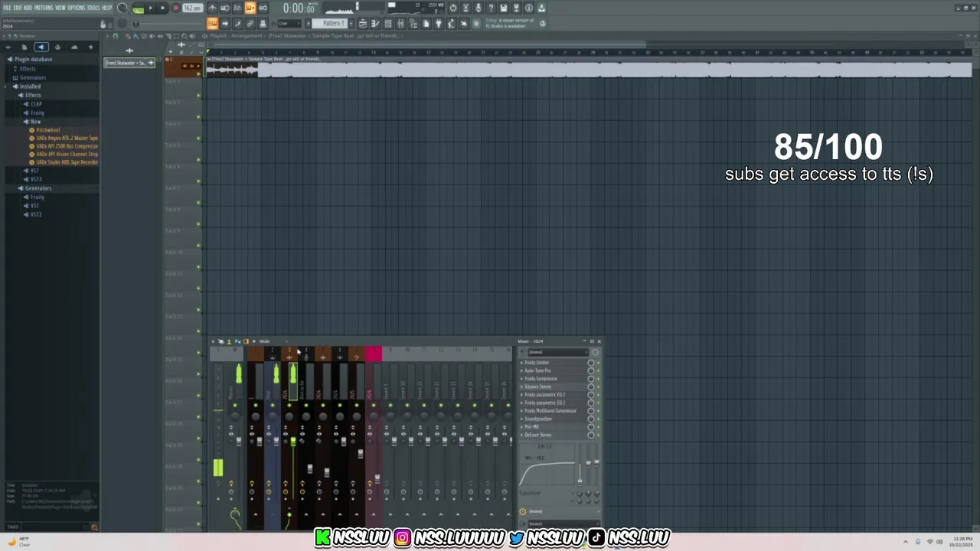Click the master volume knob at top
This screenshot has height=551, width=980.
pyautogui.click(x=122, y=8)
